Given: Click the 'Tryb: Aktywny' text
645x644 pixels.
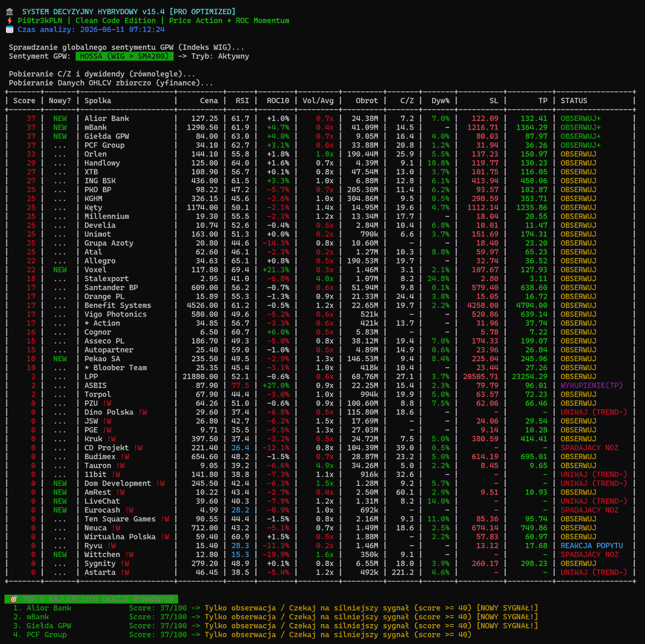Looking at the screenshot, I should tap(220, 56).
